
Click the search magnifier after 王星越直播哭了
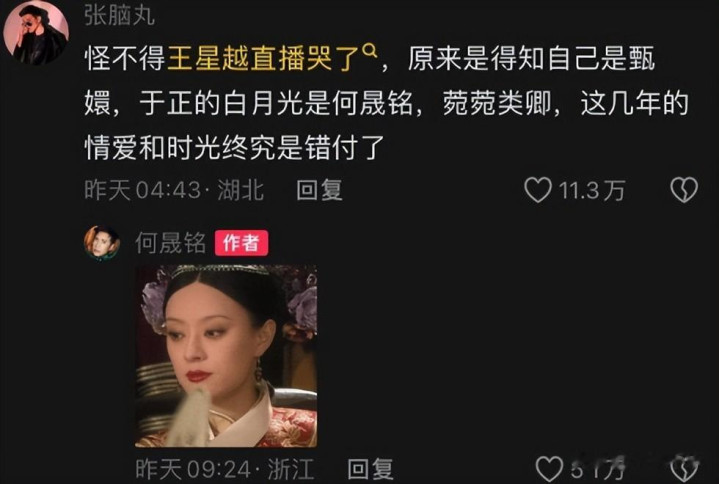[x=370, y=50]
